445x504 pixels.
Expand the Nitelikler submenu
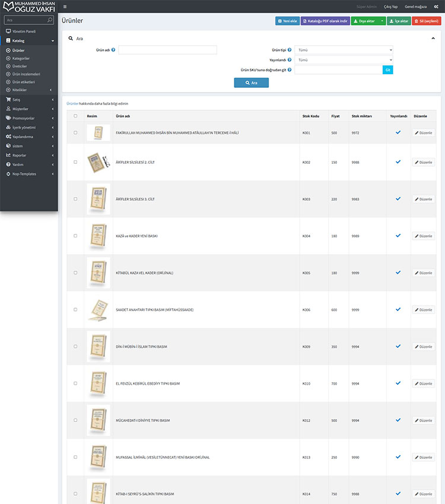click(29, 90)
